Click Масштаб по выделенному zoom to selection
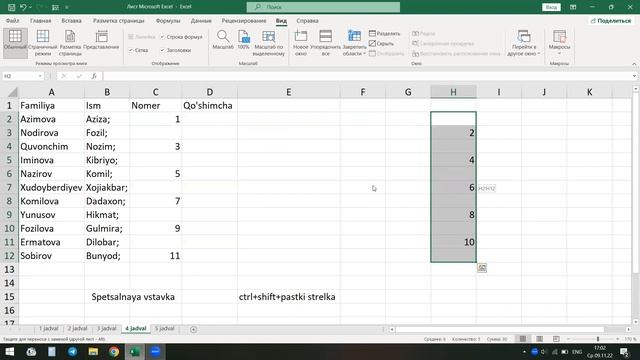640x360 pixels. click(x=269, y=42)
